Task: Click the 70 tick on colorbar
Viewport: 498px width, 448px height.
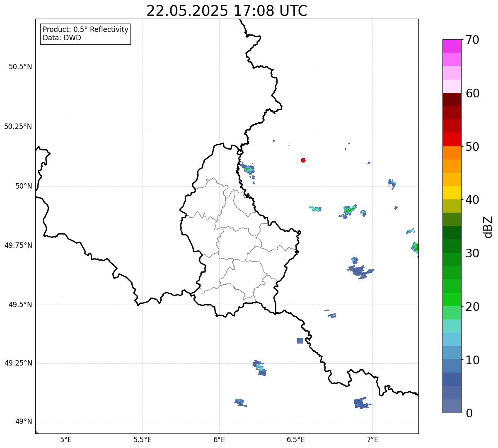Action: [473, 40]
